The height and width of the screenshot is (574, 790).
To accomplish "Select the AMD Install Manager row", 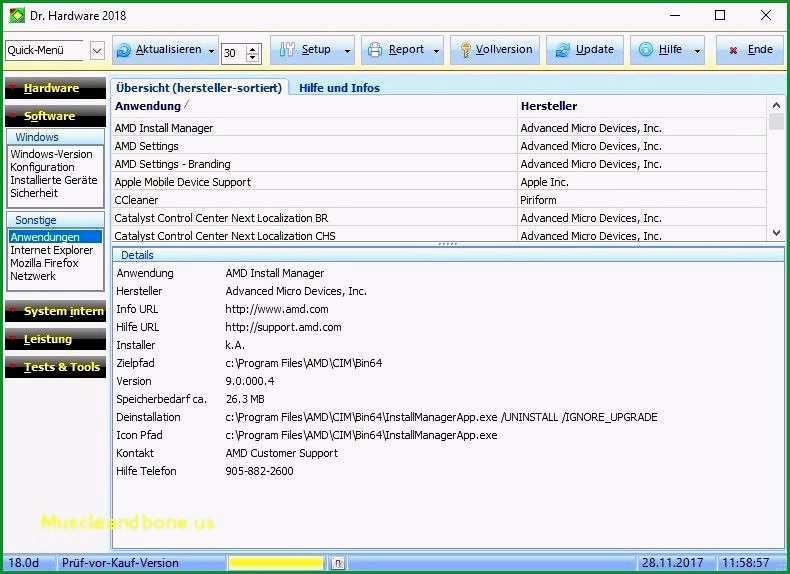I will [x=439, y=128].
